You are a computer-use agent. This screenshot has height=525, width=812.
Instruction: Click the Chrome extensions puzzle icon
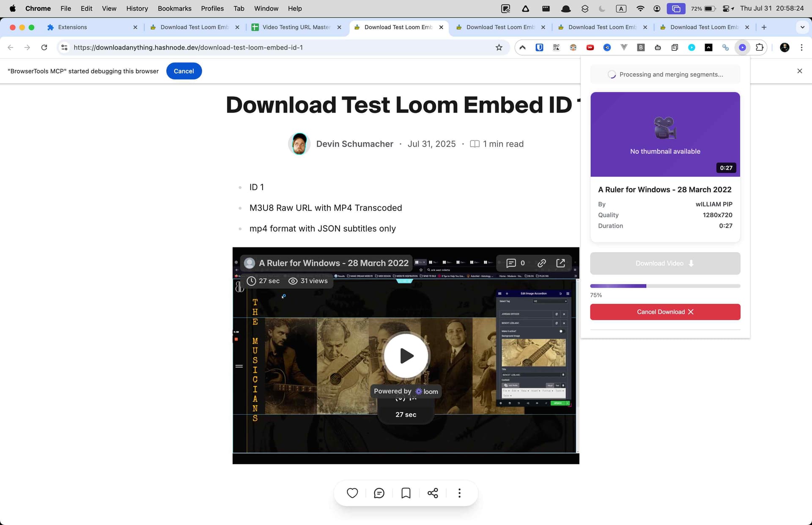760,47
